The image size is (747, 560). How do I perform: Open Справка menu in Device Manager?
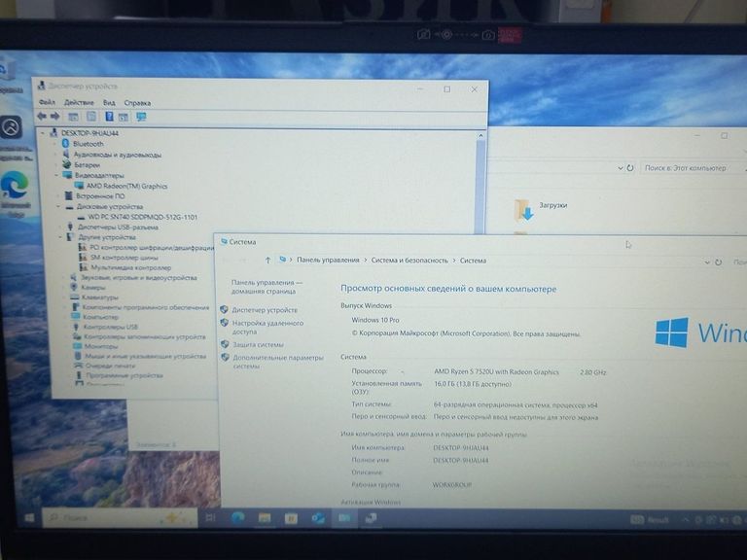tap(137, 103)
